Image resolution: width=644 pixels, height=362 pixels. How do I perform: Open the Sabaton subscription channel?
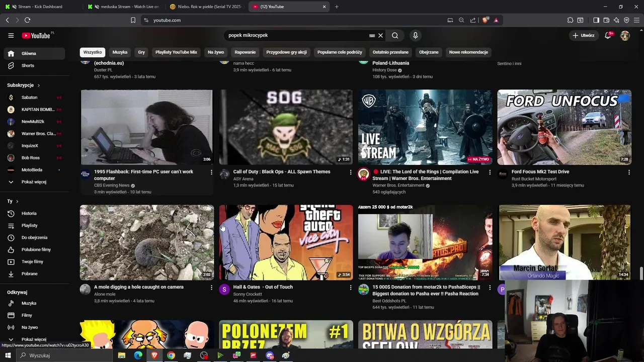(x=34, y=97)
